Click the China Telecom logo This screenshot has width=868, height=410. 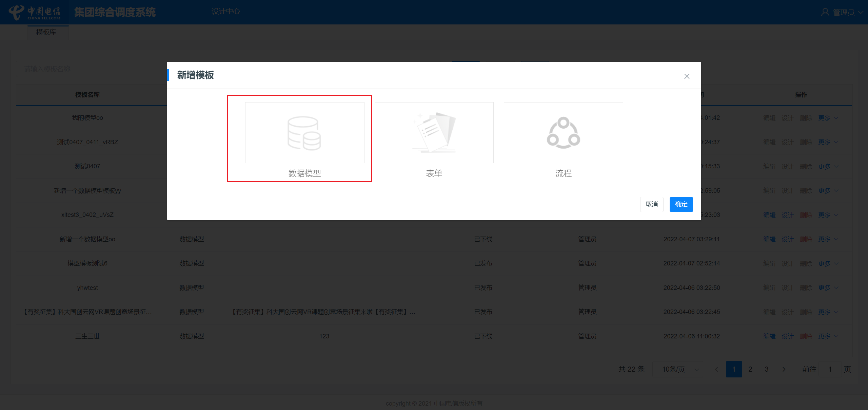point(34,13)
